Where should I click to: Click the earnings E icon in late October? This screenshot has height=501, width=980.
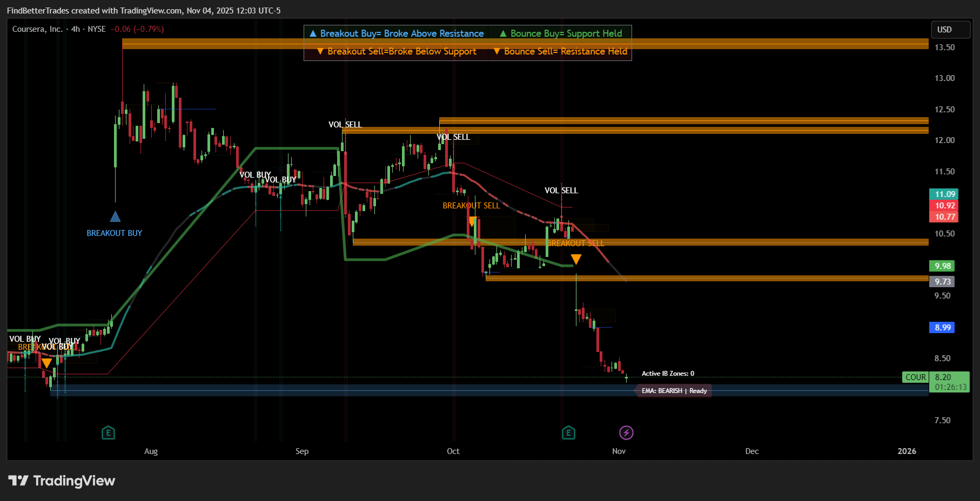pyautogui.click(x=568, y=432)
